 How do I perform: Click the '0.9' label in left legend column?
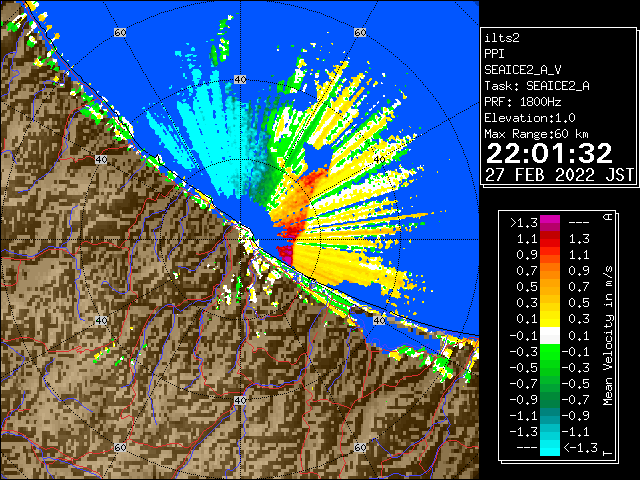[x=527, y=255]
